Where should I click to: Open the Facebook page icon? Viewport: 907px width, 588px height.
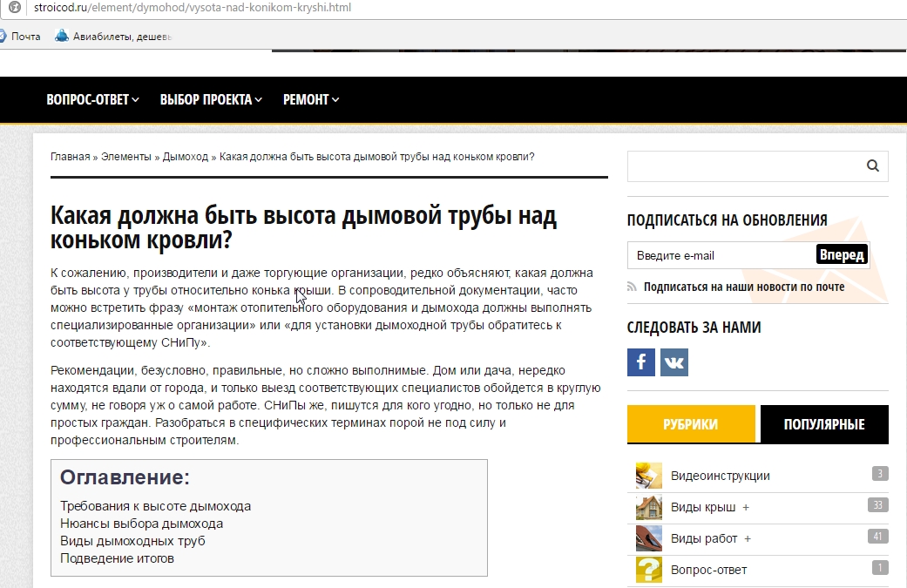pos(641,362)
